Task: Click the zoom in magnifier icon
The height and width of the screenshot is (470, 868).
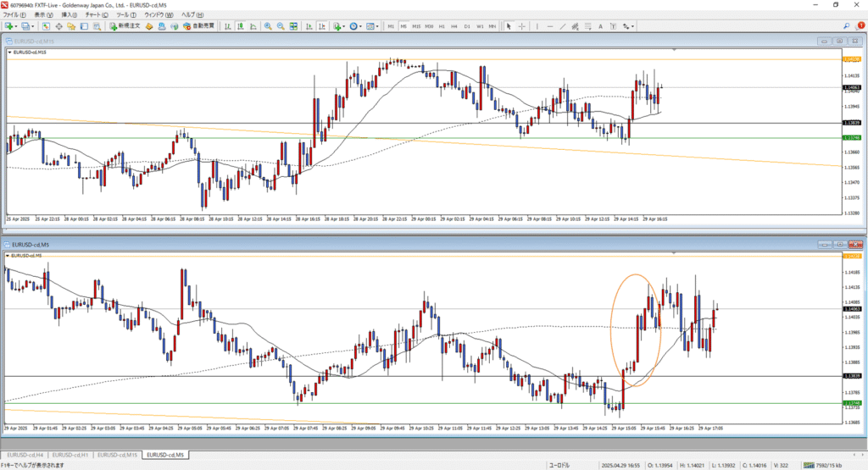Action: click(268, 26)
